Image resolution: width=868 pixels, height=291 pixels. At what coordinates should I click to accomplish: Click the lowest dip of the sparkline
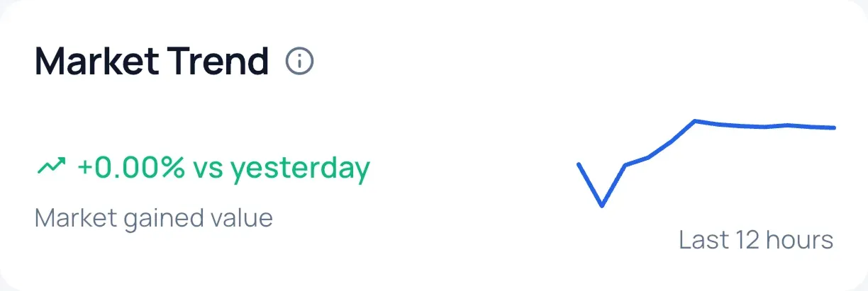602,205
